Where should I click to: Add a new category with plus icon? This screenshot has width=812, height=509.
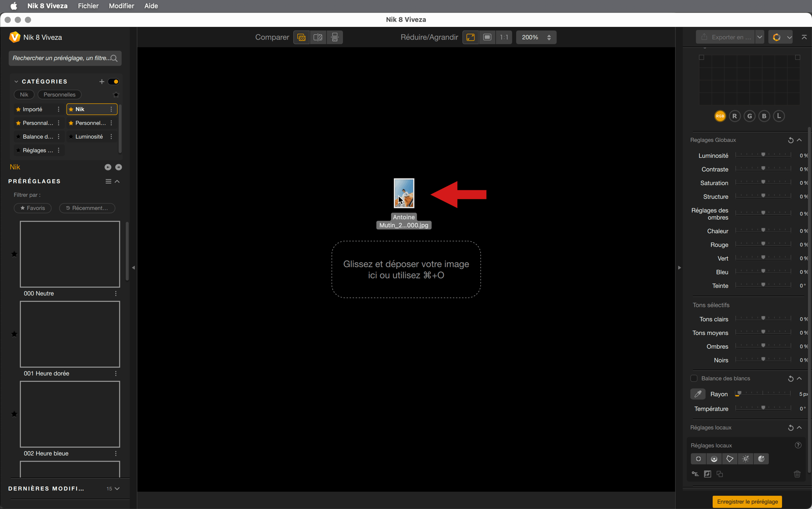click(101, 82)
